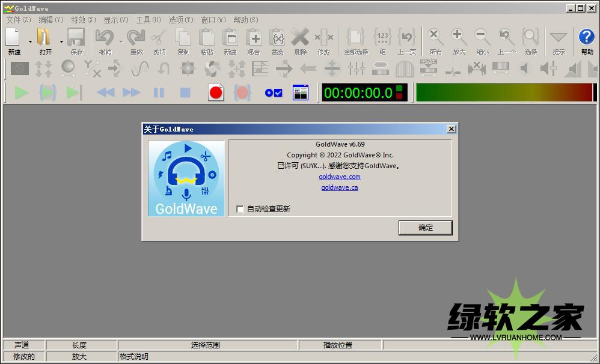The width and height of the screenshot is (600, 364).
Task: Click the 提示 triangle icon
Action: [559, 38]
